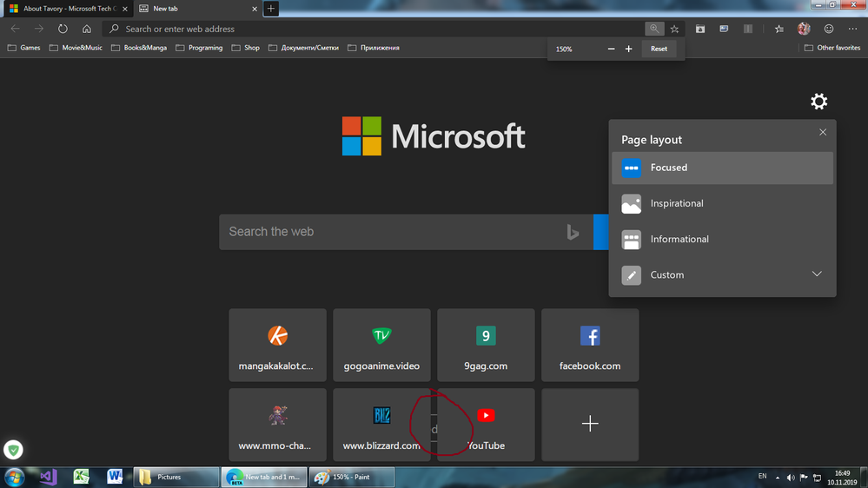868x488 pixels.
Task: Select the Inspirational page layout
Action: 722,203
